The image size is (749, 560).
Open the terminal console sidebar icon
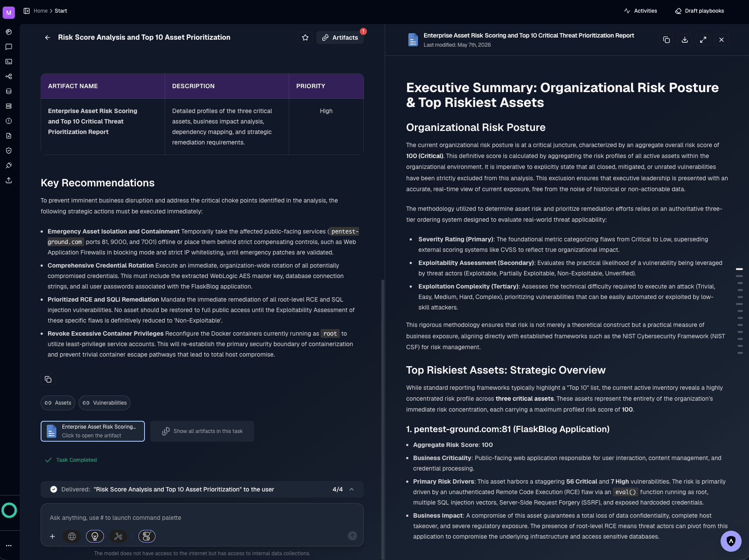(x=9, y=62)
